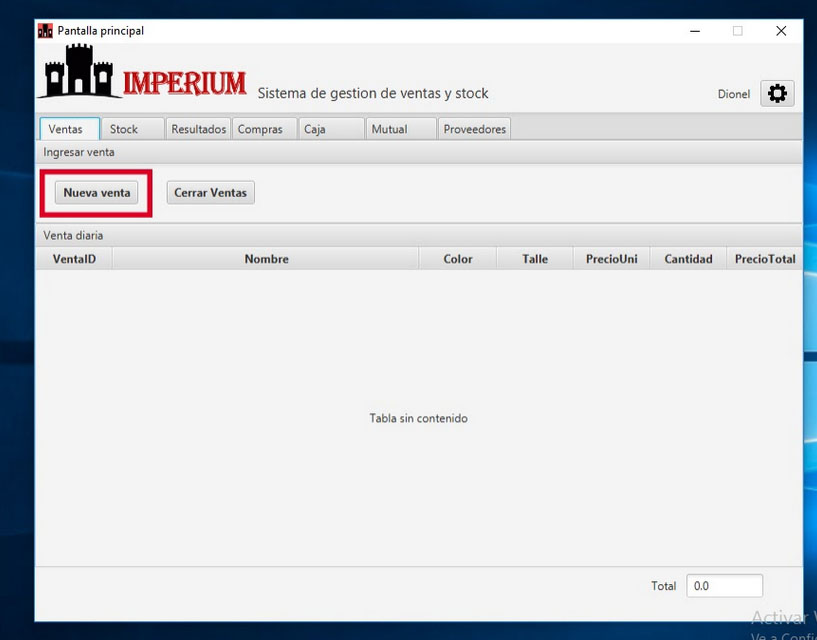Click the Dionel username label
Image resolution: width=817 pixels, height=640 pixels.
(733, 93)
